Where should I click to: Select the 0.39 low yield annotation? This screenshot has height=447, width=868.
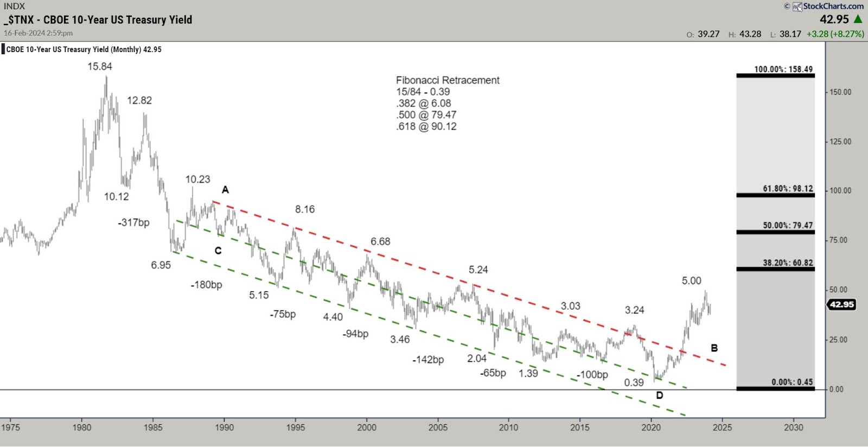[x=634, y=382]
